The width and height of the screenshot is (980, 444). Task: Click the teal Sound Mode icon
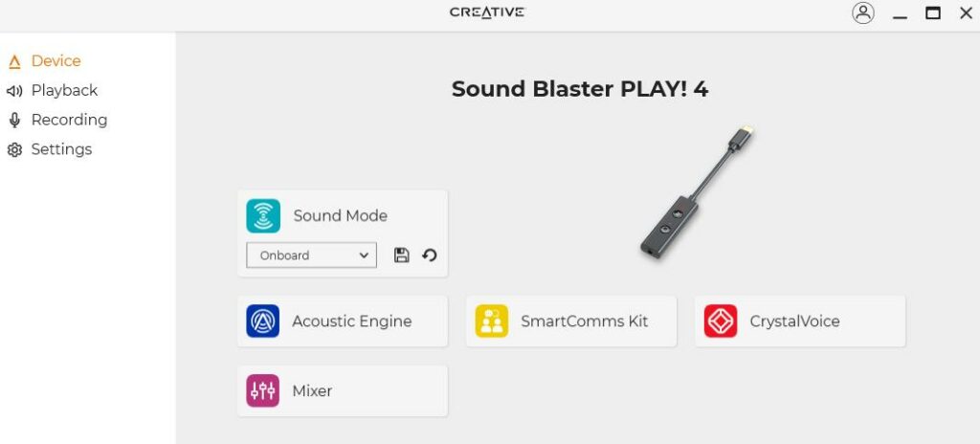[x=263, y=215]
